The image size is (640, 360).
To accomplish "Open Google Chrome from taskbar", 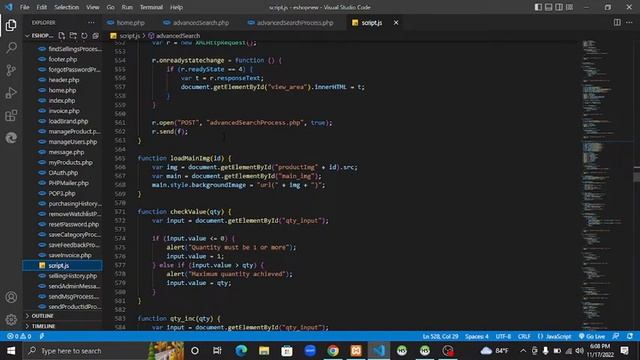I will tap(333, 351).
